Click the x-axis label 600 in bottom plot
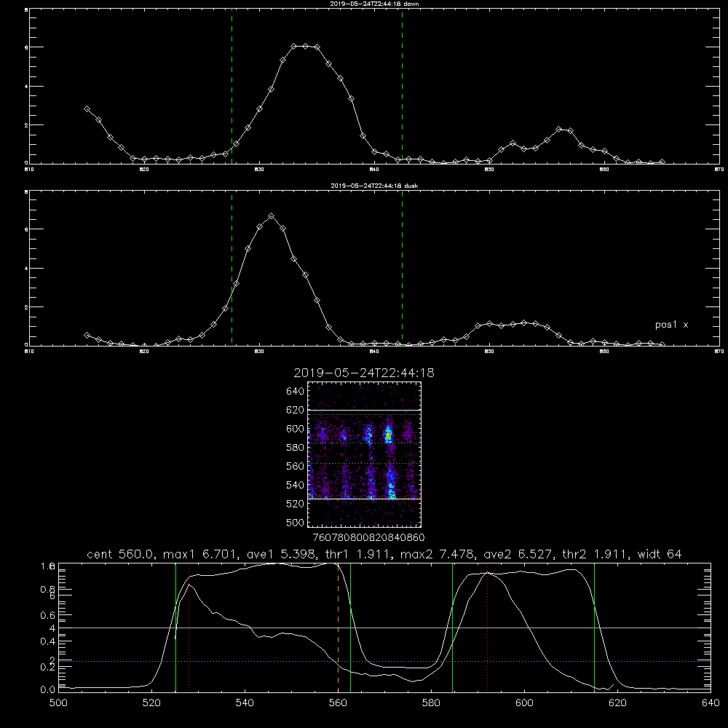This screenshot has height=728, width=728. click(x=524, y=703)
